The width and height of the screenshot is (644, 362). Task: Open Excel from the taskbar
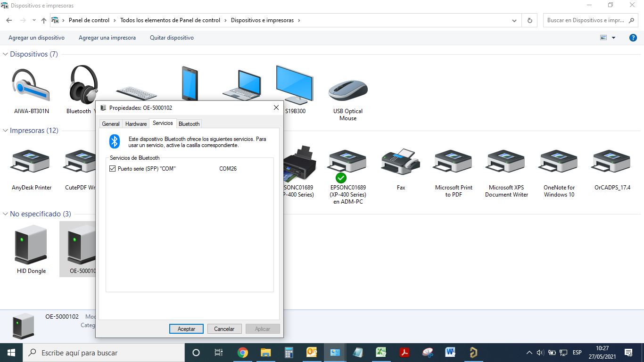click(x=381, y=353)
